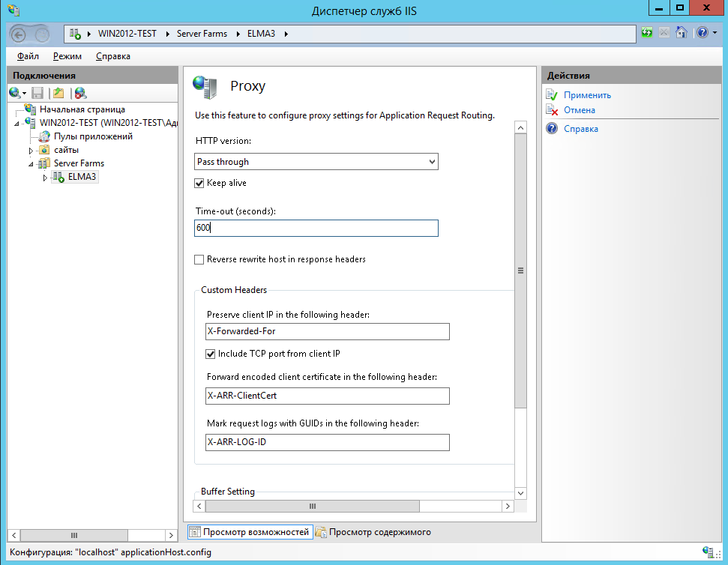
Task: Enable Reverse rewrite host in response headers
Action: (199, 259)
